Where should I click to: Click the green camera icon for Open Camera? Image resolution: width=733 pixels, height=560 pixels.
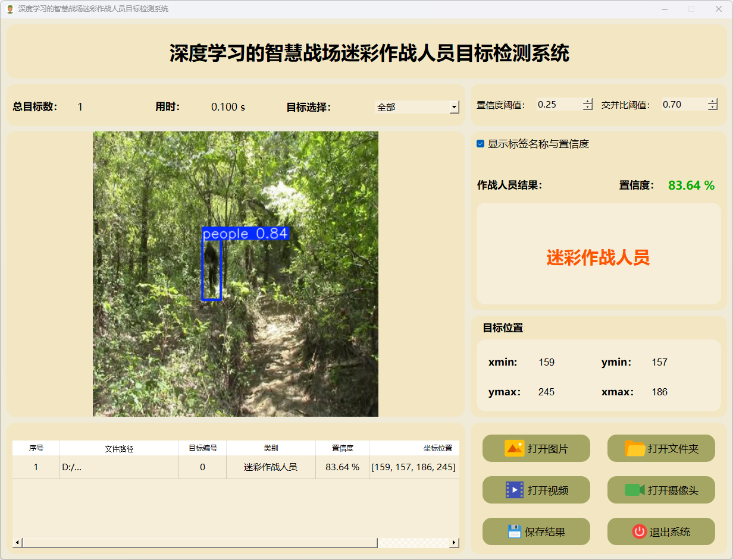pyautogui.click(x=634, y=490)
